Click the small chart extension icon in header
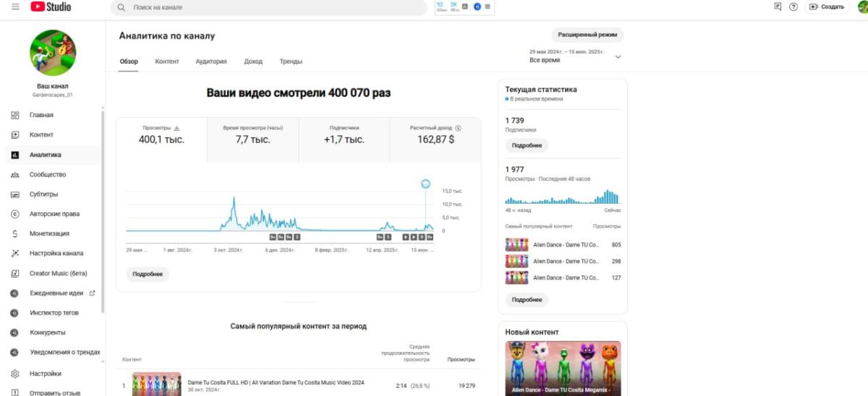Image resolution: width=868 pixels, height=396 pixels. [x=467, y=7]
